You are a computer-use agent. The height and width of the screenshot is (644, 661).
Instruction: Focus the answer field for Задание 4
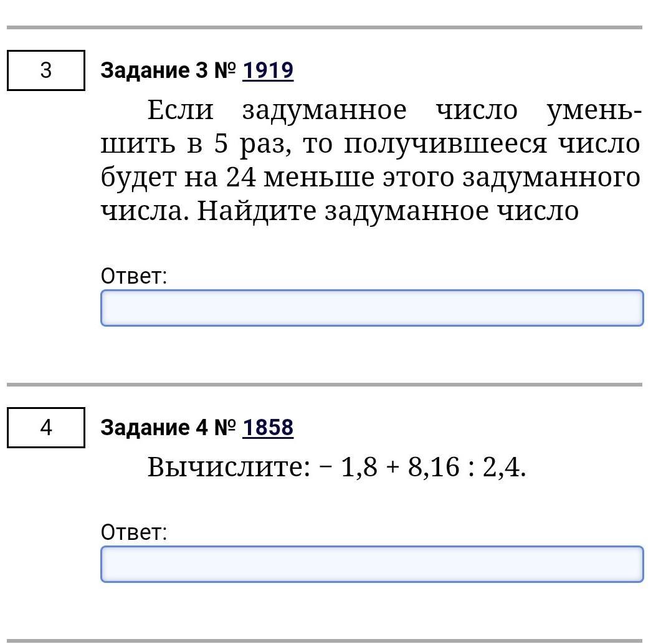[x=372, y=564]
